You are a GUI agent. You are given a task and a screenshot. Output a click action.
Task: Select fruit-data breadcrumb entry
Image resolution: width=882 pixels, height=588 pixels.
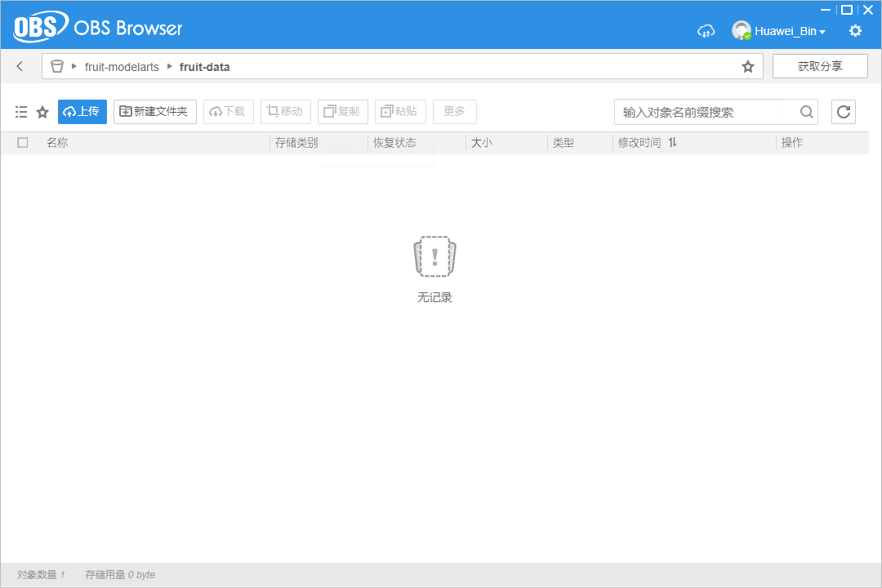(x=204, y=67)
